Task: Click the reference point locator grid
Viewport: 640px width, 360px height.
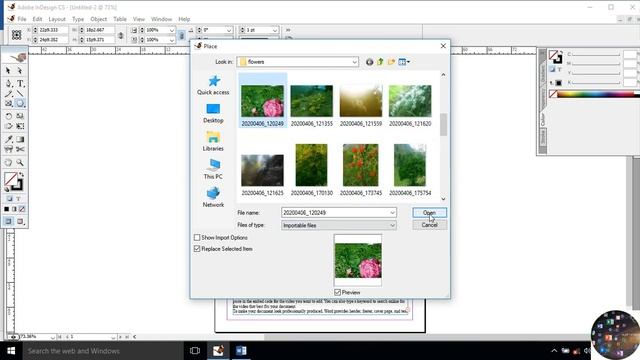Action: [16, 35]
